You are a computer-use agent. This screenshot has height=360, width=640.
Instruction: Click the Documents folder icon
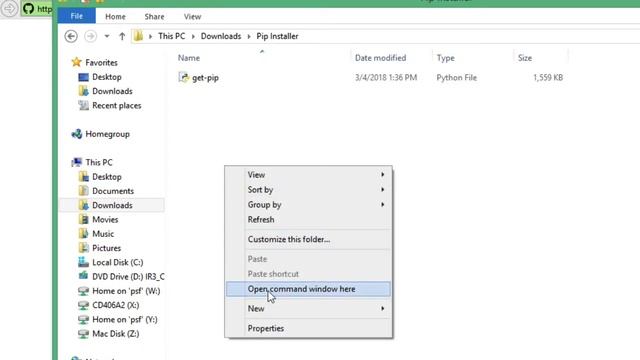[83, 191]
